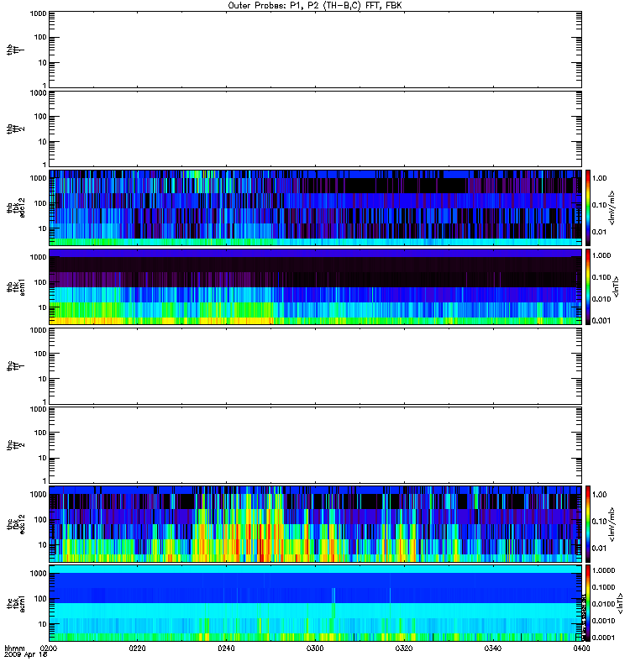Click the empty thc fff 1 plot panel
This screenshot has height=672, width=630.
point(315,365)
